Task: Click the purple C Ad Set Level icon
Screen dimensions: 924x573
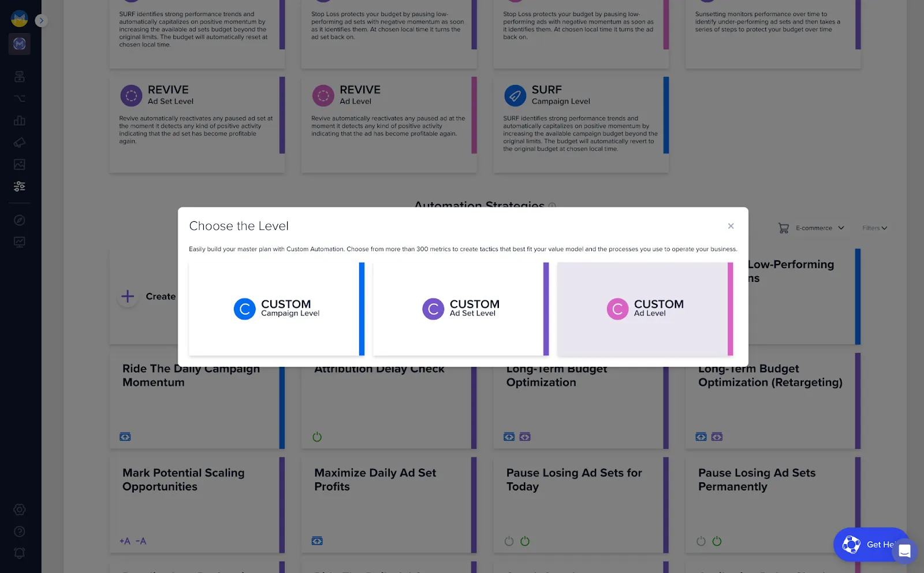Action: tap(433, 309)
